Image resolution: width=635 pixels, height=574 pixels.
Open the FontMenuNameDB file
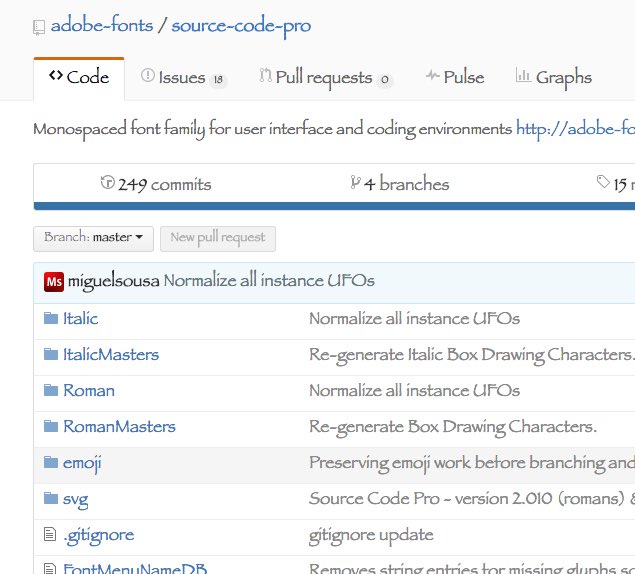[x=135, y=568]
